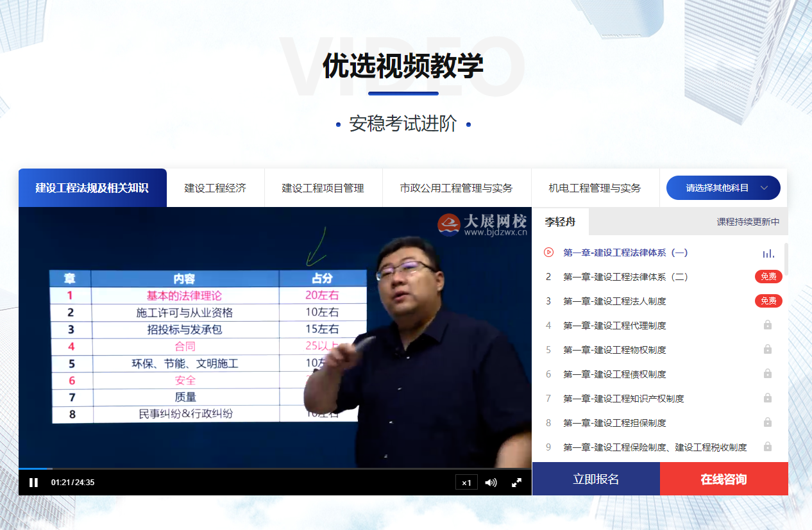
Task: Click the lock icon beside 建设工程物权制度
Action: pyautogui.click(x=767, y=349)
